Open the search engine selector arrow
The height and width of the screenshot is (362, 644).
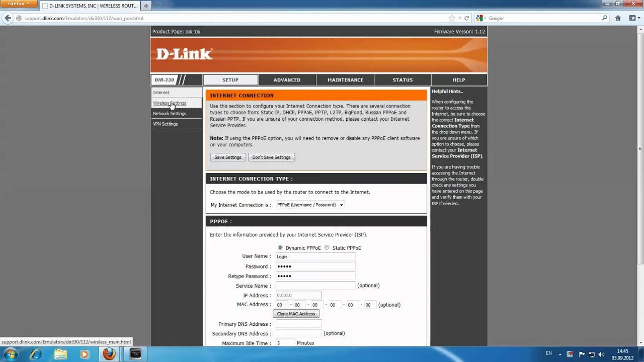click(485, 18)
